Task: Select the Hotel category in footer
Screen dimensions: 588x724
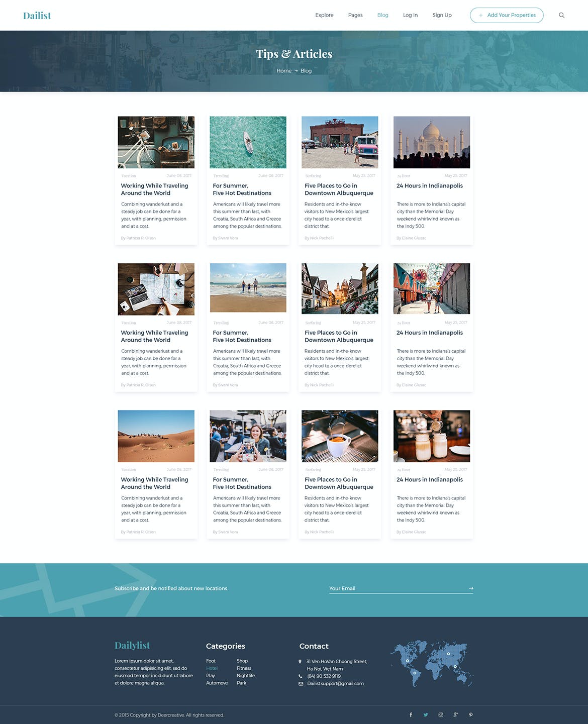Action: point(212,668)
